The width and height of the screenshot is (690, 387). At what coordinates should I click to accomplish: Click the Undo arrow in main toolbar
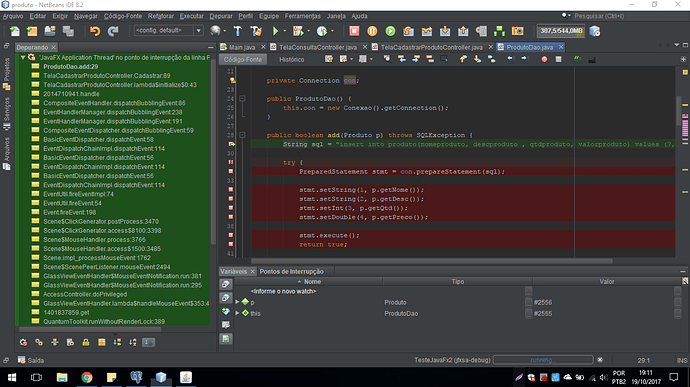tap(95, 31)
